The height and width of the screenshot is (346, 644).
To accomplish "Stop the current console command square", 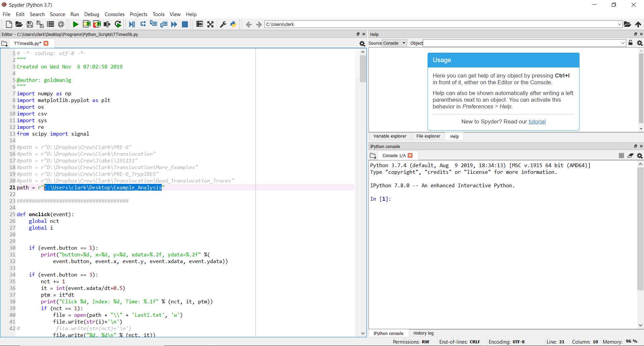I will 621,155.
